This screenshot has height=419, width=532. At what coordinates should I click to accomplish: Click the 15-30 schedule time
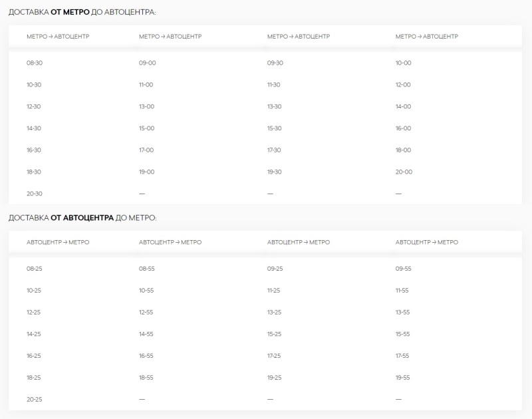pos(275,128)
